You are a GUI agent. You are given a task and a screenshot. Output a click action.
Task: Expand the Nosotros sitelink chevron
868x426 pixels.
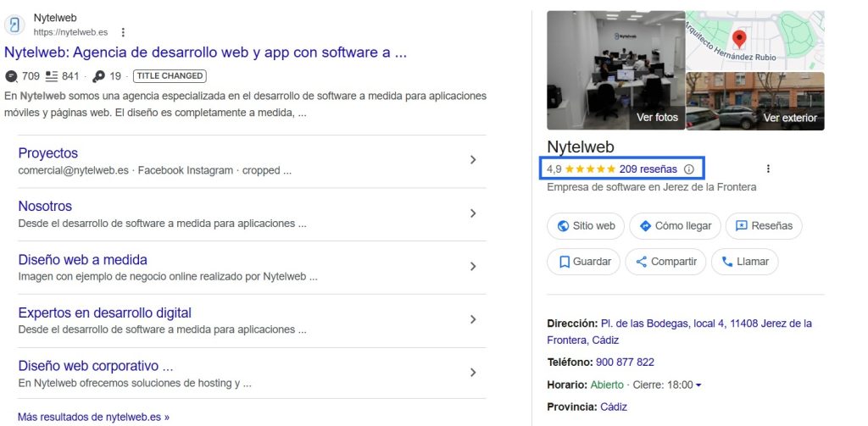473,213
